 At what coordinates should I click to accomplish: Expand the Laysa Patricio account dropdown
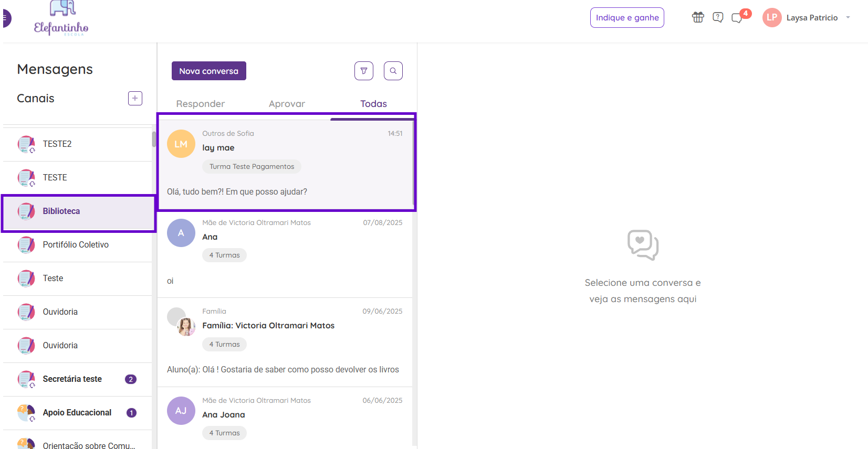848,17
